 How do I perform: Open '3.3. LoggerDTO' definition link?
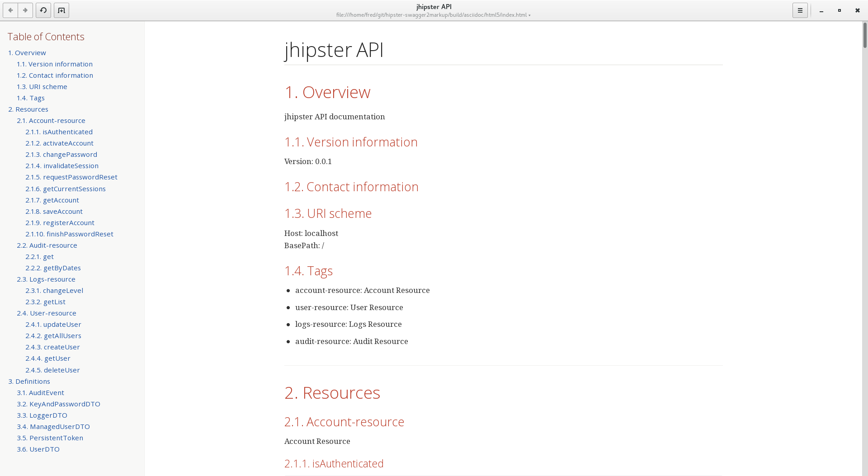tap(42, 415)
